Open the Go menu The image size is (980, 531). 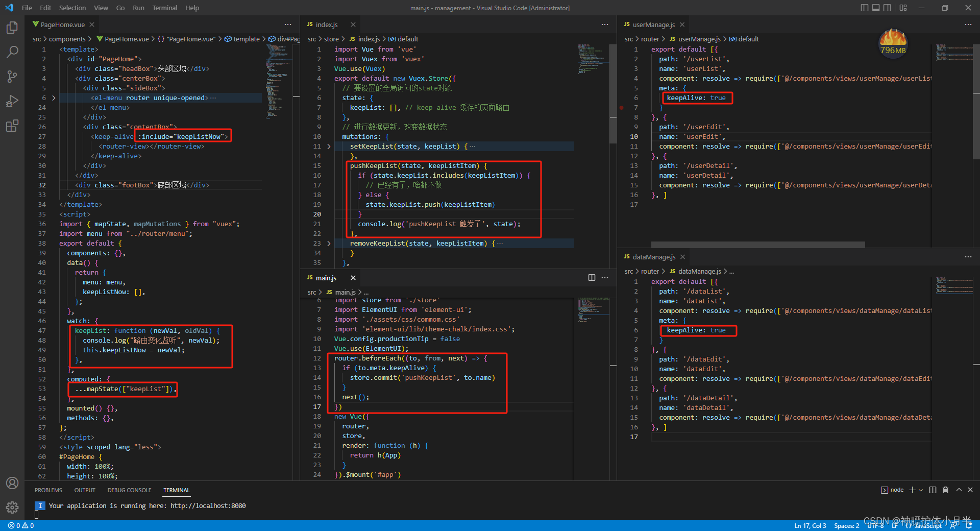(120, 8)
